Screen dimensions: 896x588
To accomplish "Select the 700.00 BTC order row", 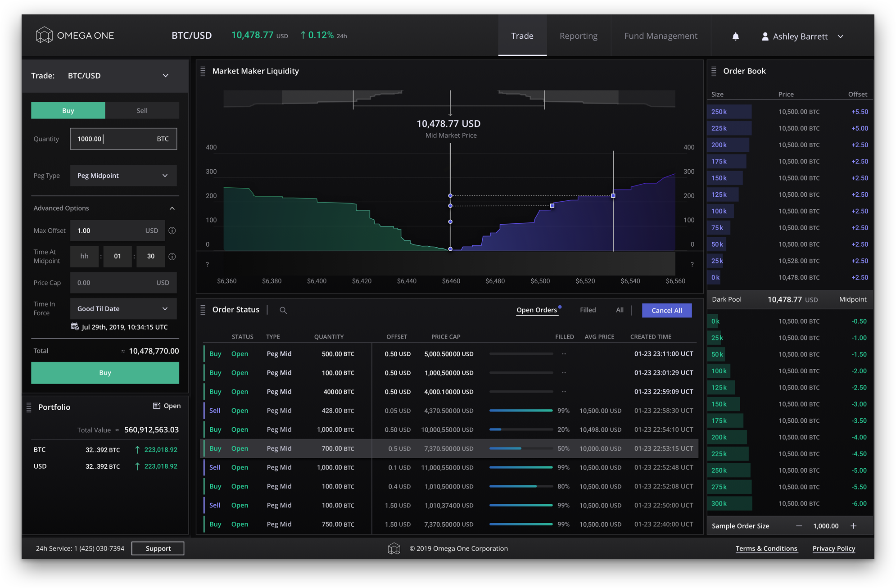I will (x=449, y=448).
